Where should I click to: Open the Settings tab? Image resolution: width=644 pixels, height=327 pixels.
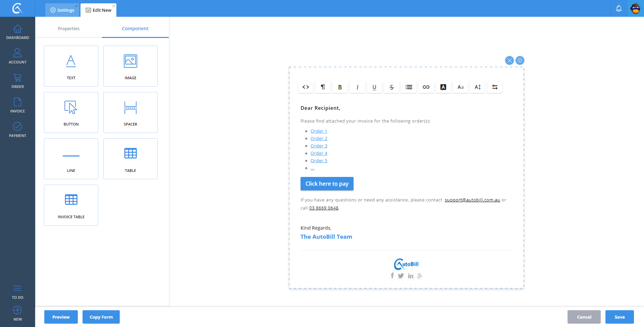pos(62,10)
